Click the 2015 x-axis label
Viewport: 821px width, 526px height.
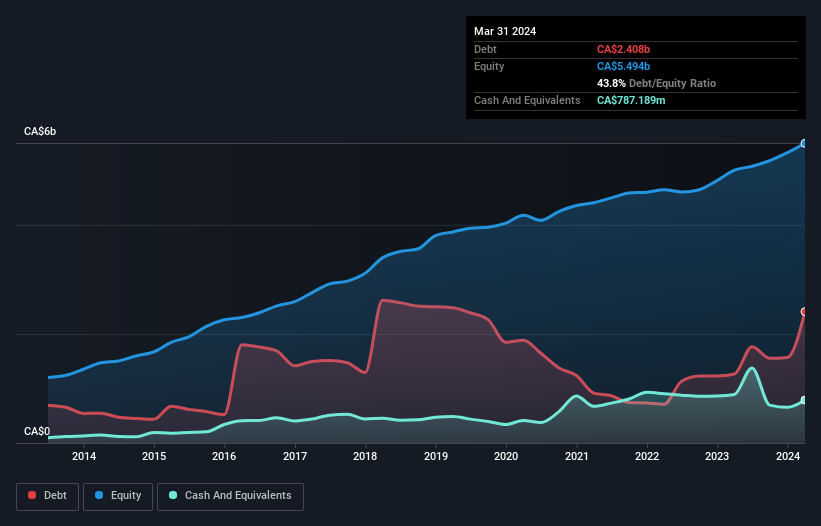(x=154, y=456)
